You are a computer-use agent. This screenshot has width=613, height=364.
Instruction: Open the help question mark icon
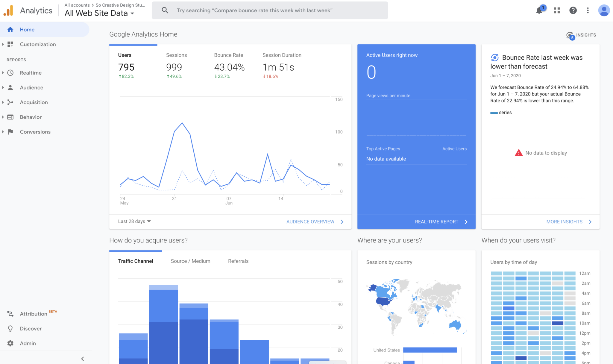click(x=573, y=10)
